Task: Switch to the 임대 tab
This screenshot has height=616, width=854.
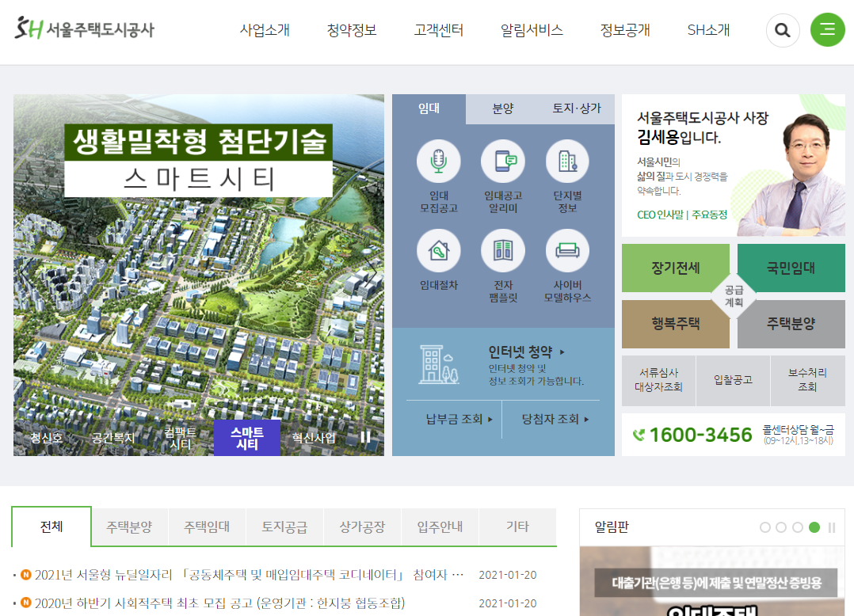Action: pyautogui.click(x=429, y=108)
